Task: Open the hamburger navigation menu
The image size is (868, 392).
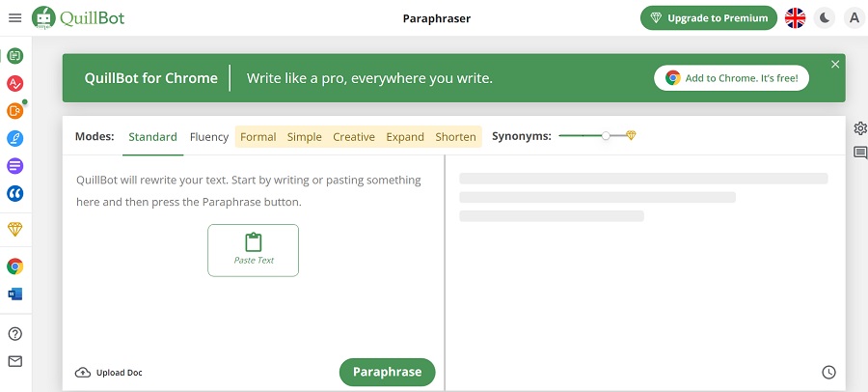Action: click(x=14, y=17)
